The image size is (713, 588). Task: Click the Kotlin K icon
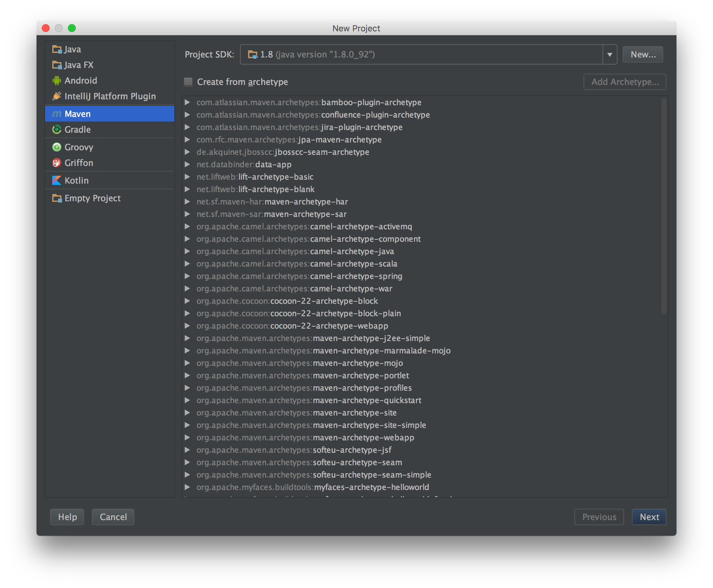pyautogui.click(x=57, y=181)
